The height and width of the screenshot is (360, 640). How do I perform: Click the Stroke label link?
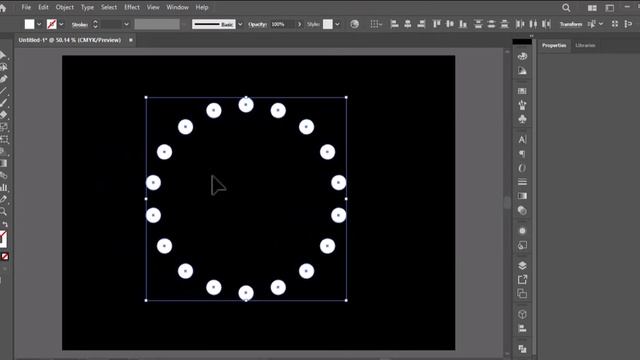pyautogui.click(x=80, y=24)
